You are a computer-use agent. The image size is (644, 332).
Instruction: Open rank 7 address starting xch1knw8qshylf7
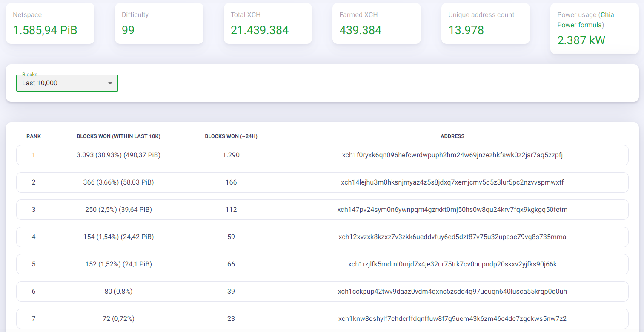[452, 319]
